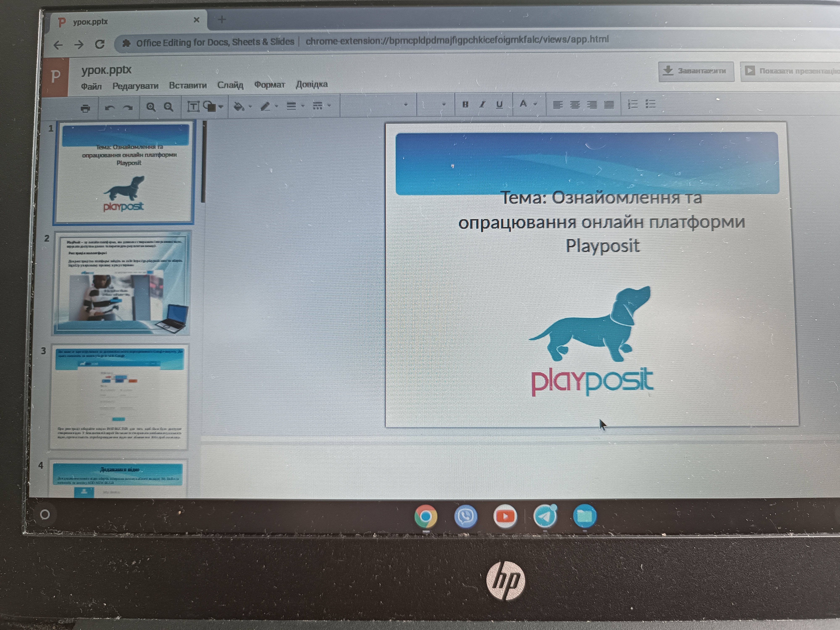Image resolution: width=840 pixels, height=630 pixels.
Task: Open the line dash style options
Action: click(x=318, y=106)
